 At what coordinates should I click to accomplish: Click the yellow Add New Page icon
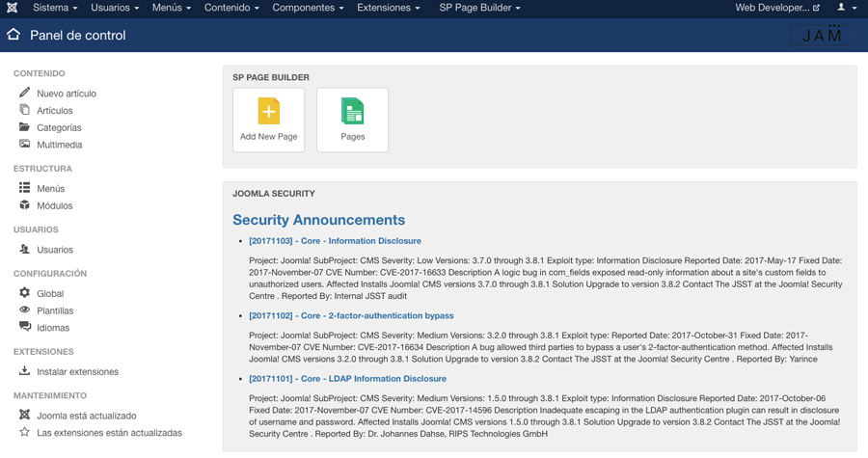[268, 111]
